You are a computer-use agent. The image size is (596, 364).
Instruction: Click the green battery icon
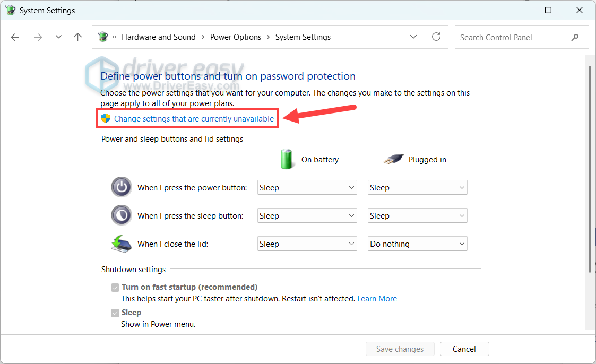click(x=286, y=159)
